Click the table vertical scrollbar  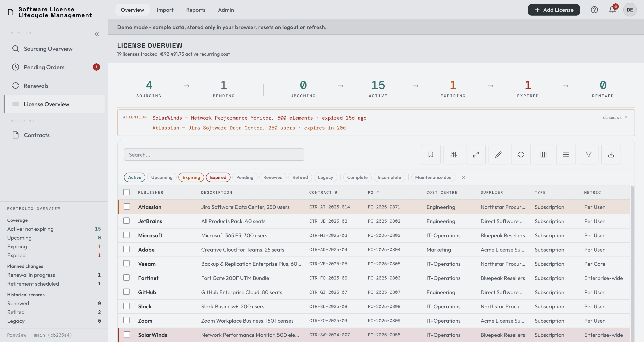632,263
